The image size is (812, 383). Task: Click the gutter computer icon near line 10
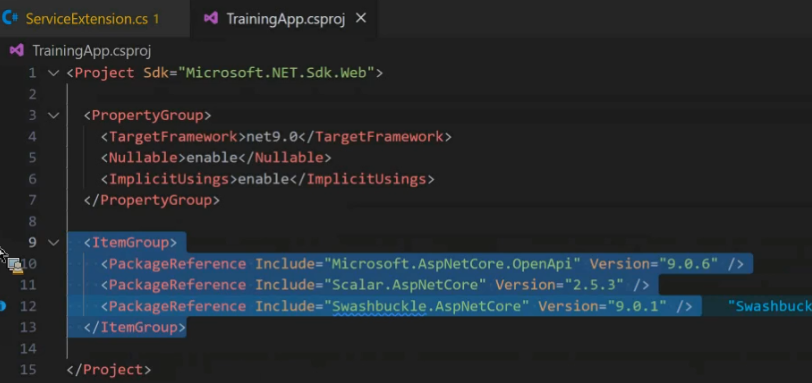16,266
